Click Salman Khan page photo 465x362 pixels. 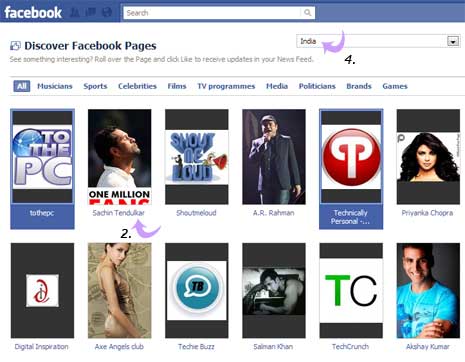274,291
